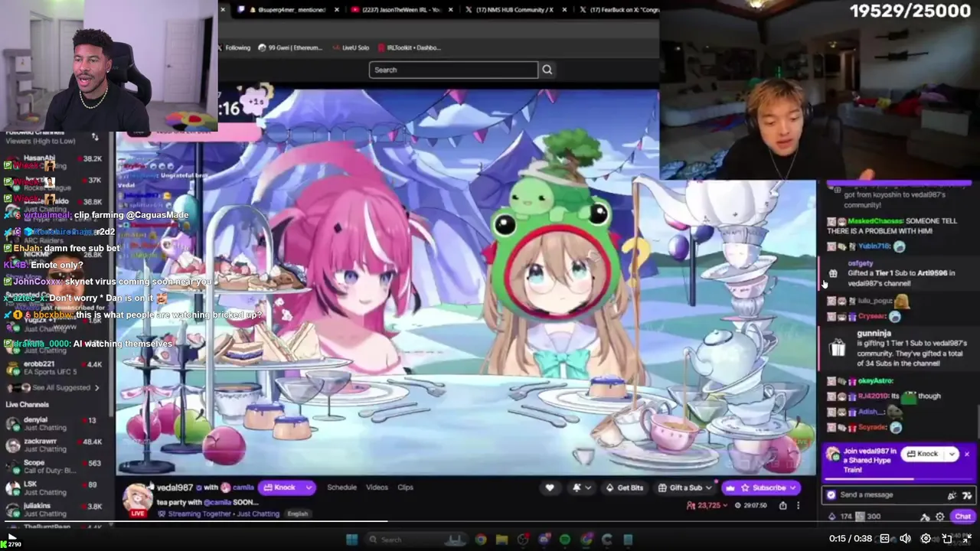
Task: Sort followed channels with sort arrows icon
Action: (95, 137)
